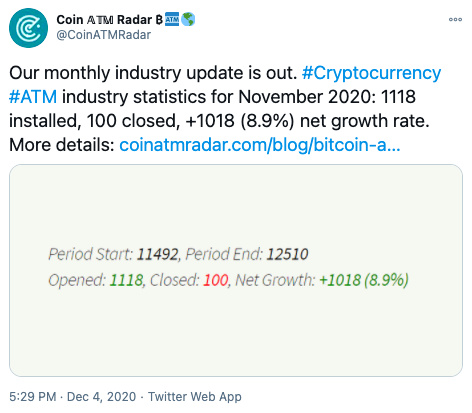
Task: Click the 5:29 PM timestamp
Action: click(x=33, y=397)
